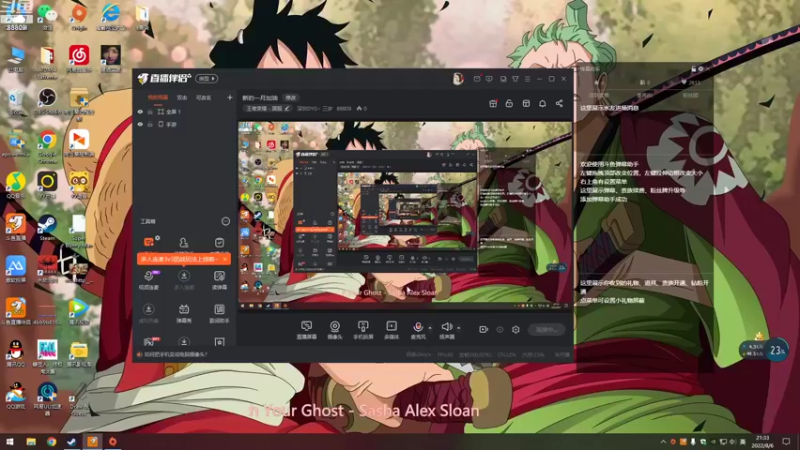
Task: Click the taskbar clock
Action: click(x=763, y=441)
